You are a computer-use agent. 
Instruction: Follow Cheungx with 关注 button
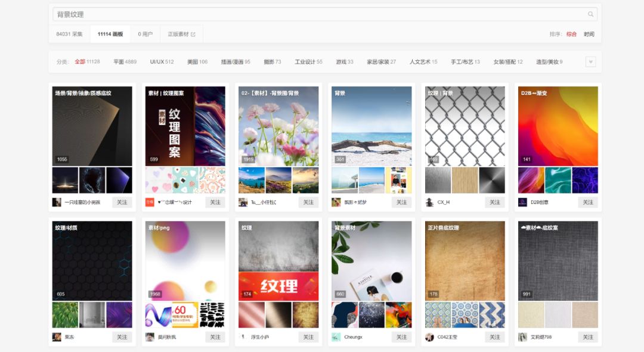402,337
